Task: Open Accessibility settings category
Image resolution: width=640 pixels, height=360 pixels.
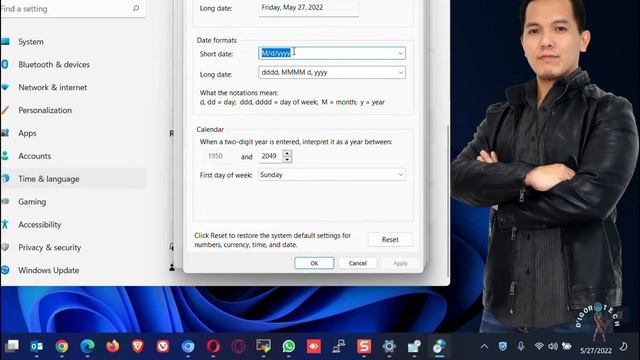Action: pyautogui.click(x=73, y=224)
